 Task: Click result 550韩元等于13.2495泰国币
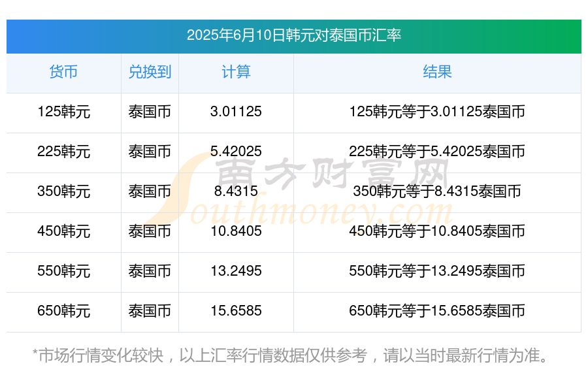point(437,271)
